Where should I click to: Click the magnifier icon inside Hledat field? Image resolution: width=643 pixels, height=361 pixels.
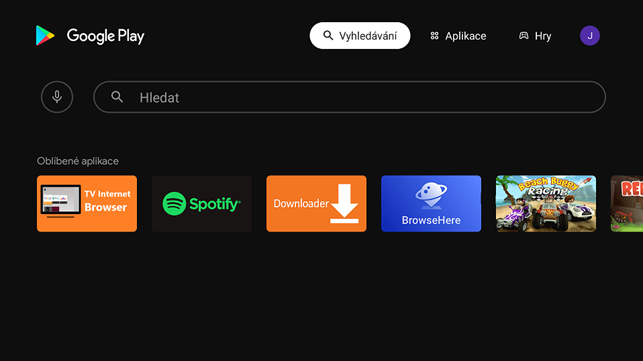[x=117, y=97]
